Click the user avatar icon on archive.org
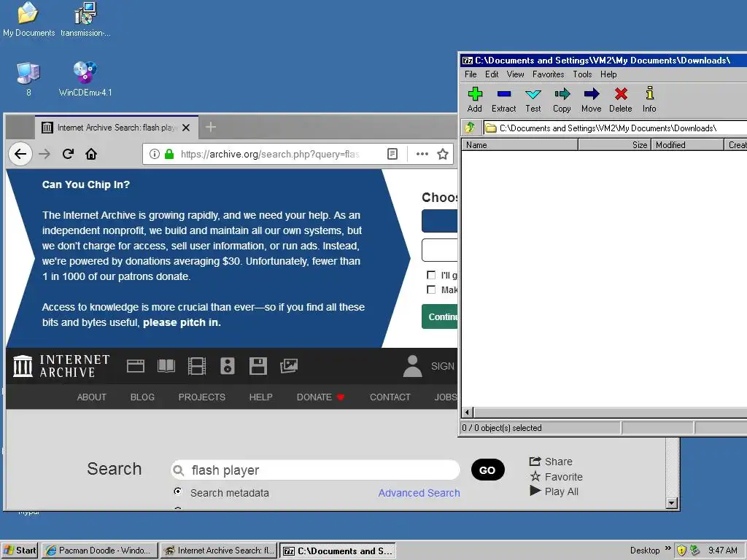This screenshot has width=747, height=560. [x=413, y=366]
